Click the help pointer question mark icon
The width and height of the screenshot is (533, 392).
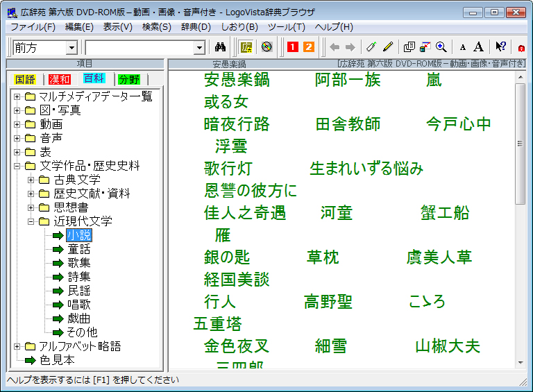point(500,47)
